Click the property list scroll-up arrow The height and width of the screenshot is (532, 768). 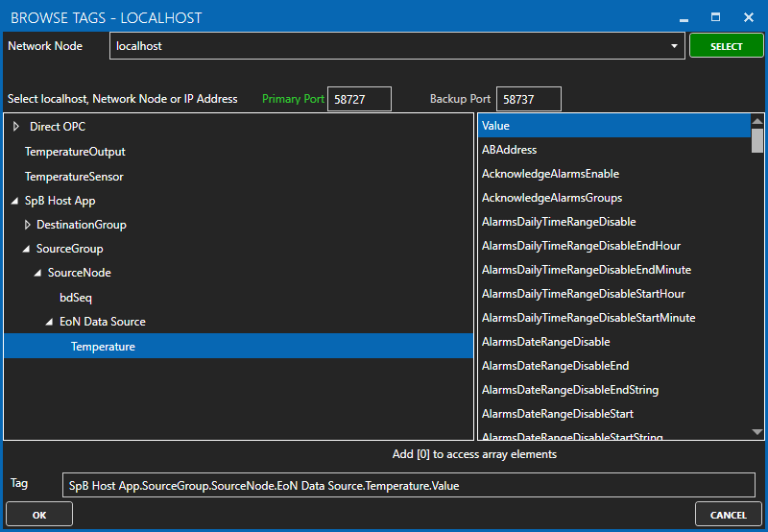click(x=757, y=120)
